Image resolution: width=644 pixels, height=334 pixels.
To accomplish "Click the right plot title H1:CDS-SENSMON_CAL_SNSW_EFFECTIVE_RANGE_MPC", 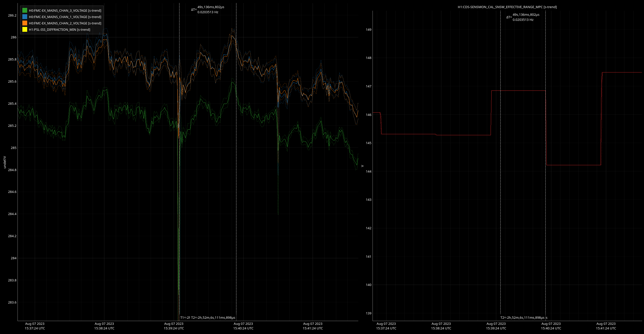I will [507, 7].
